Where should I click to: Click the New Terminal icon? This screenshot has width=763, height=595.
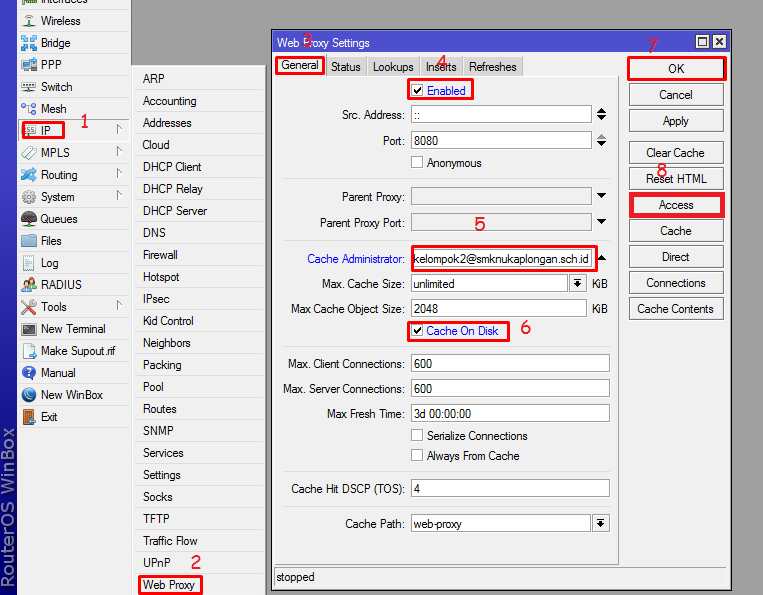coord(29,329)
